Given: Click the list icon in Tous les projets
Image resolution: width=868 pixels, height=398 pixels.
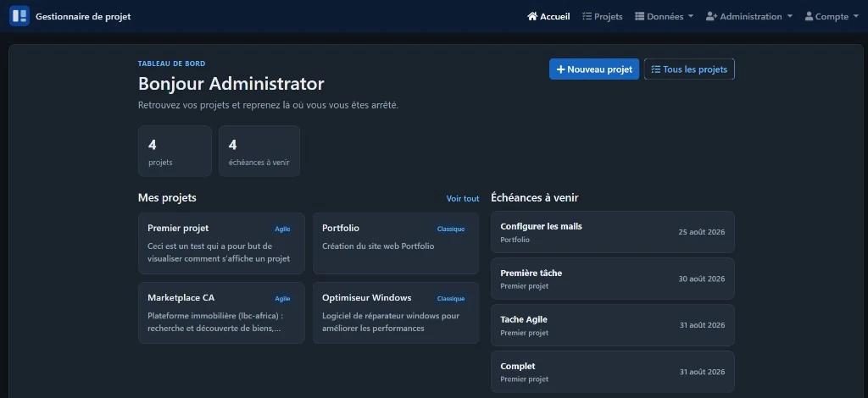Looking at the screenshot, I should 656,69.
